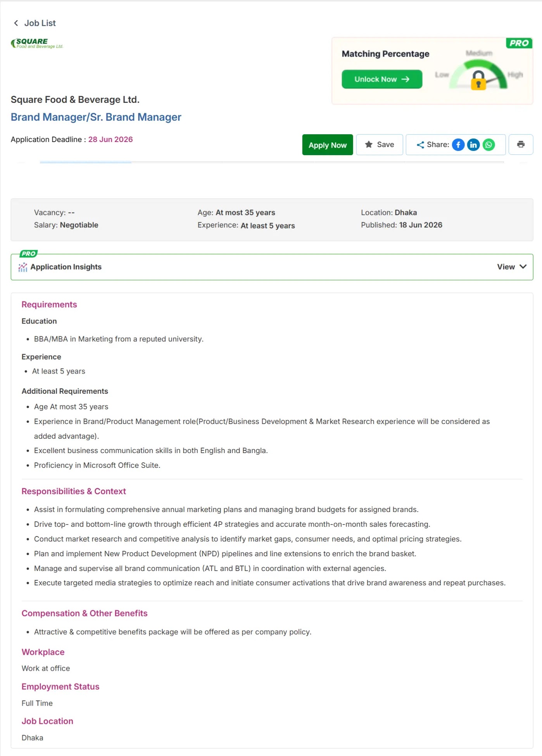Click Unlock Now for matching percentage
This screenshot has height=756, width=542.
[382, 79]
